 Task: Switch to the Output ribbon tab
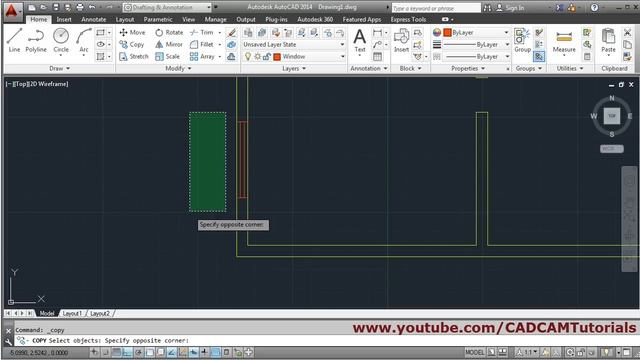coord(246,19)
